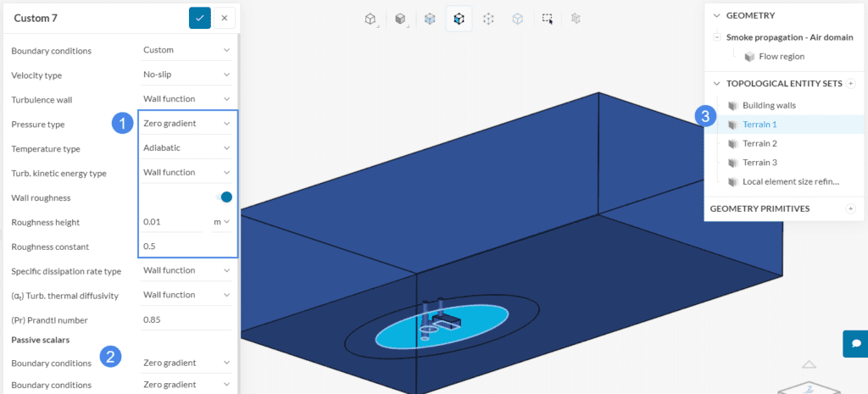Open the Boundary conditions dropdown set to Custom

pyautogui.click(x=186, y=50)
